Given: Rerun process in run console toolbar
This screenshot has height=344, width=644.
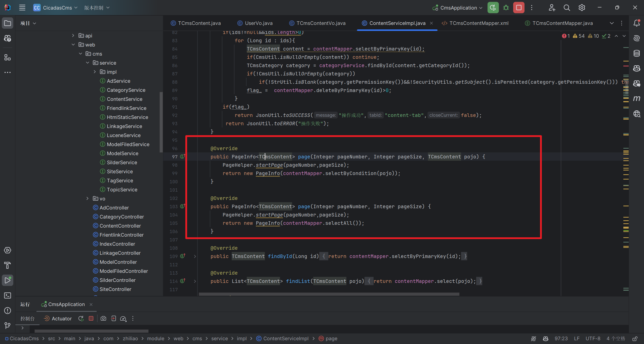Looking at the screenshot, I should (81, 318).
